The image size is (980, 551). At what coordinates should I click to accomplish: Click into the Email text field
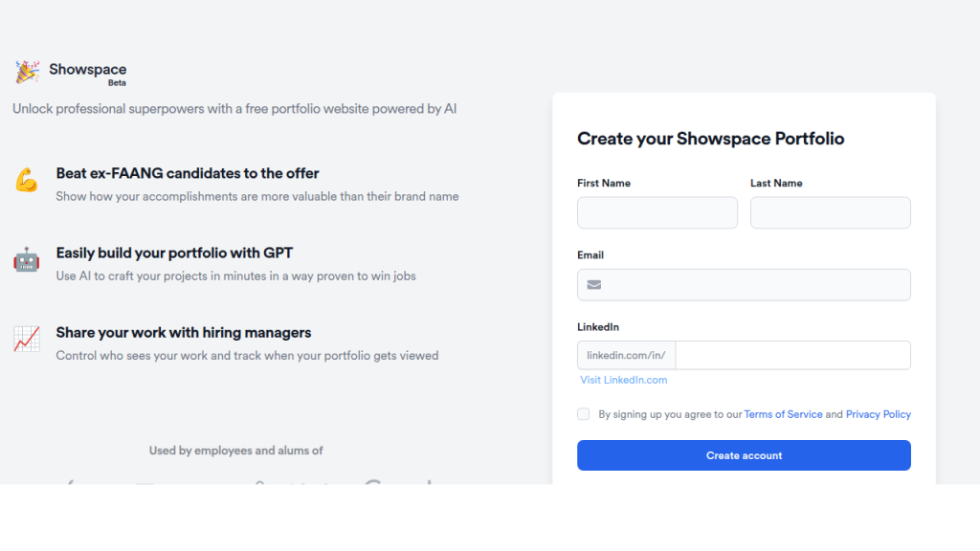[x=756, y=284]
